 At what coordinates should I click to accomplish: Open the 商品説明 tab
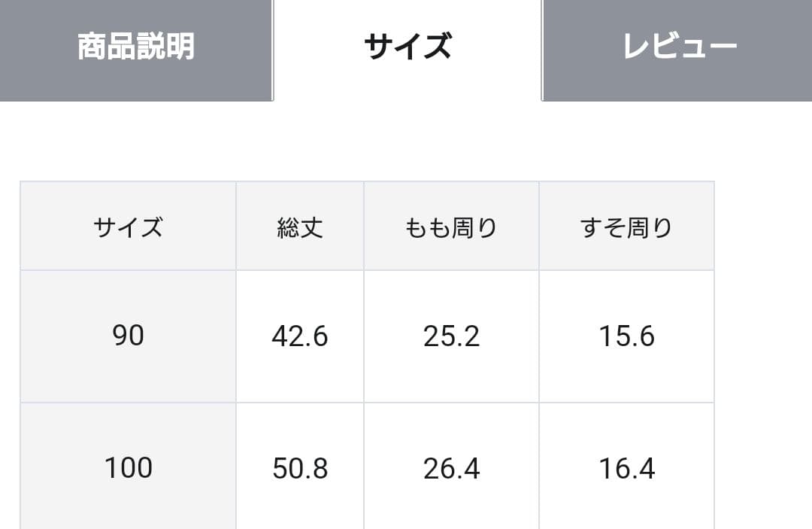(136, 47)
